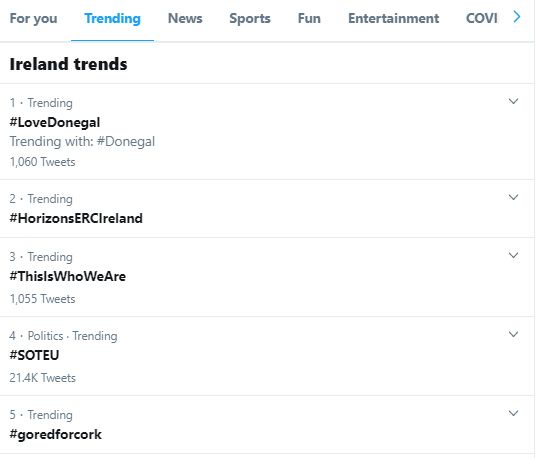Viewport: 536px width, 458px height.
Task: Open options chevron for #LoveDonegal trend
Action: pyautogui.click(x=513, y=102)
